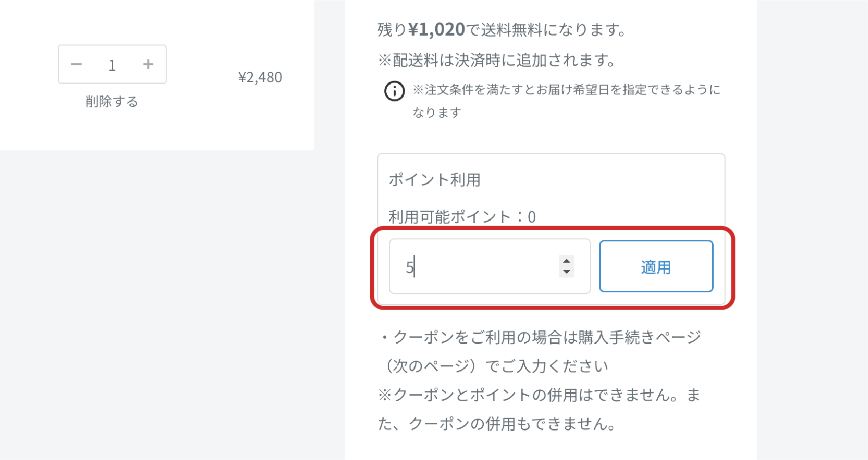The height and width of the screenshot is (460, 868).
Task: Click the お届け希望日 condition note text
Action: [x=567, y=90]
